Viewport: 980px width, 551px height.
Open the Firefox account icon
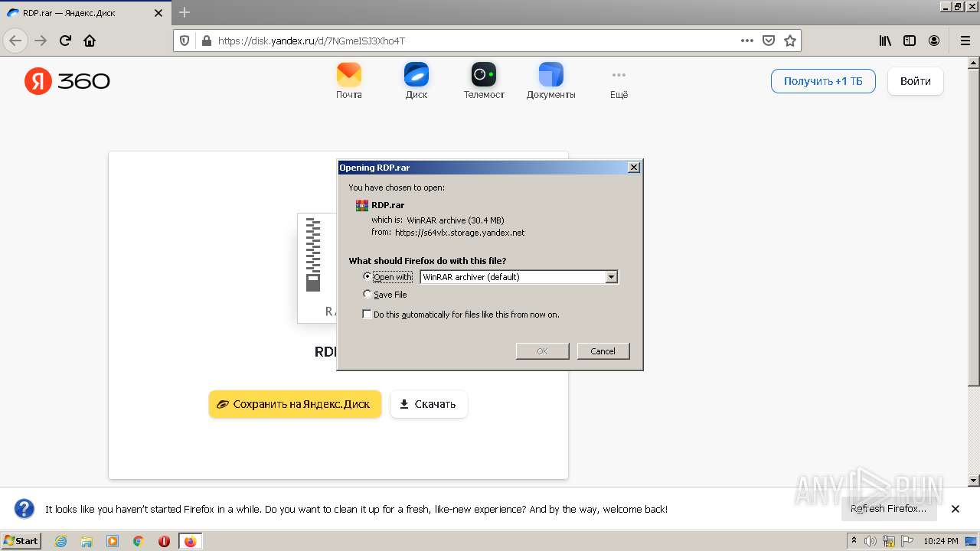(934, 41)
